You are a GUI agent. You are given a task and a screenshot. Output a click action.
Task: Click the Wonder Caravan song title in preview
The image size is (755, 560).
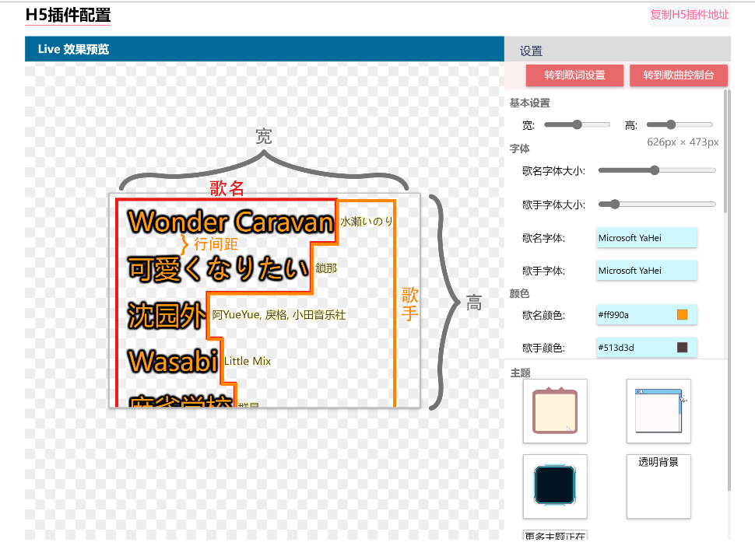click(x=230, y=222)
